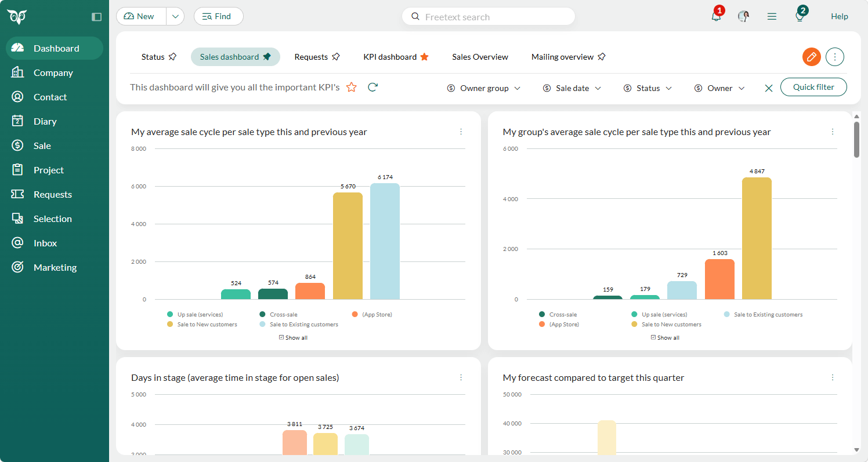
Task: Toggle Up sale (services) legend in My average chart
Action: [195, 314]
